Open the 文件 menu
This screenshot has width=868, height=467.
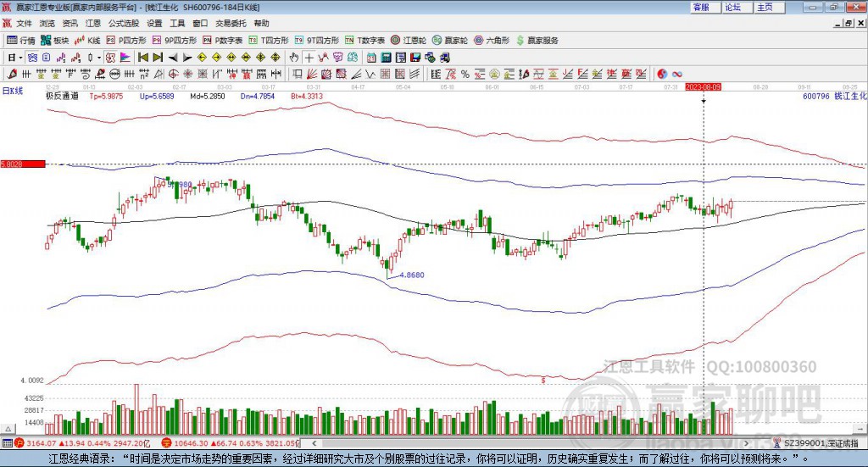pyautogui.click(x=24, y=23)
